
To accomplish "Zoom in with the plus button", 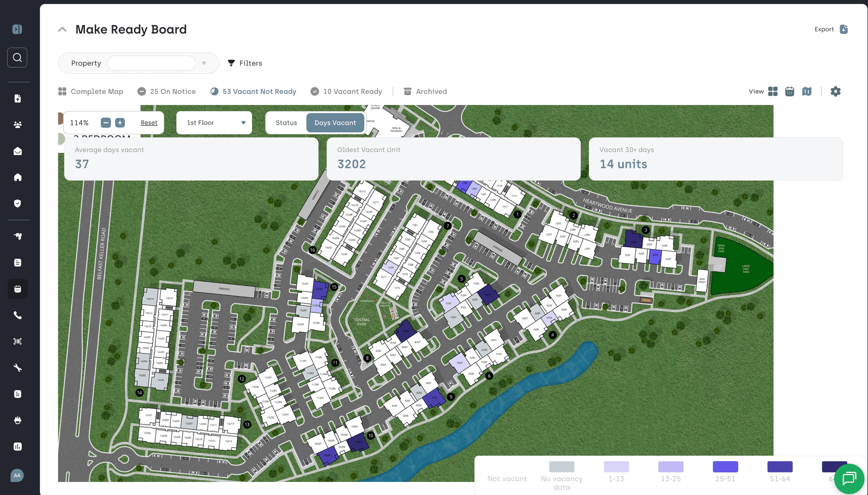I will [x=120, y=123].
